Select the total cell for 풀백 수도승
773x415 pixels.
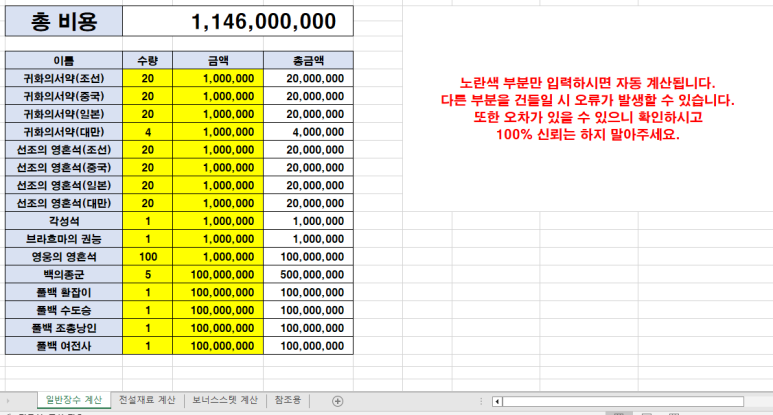(x=309, y=310)
